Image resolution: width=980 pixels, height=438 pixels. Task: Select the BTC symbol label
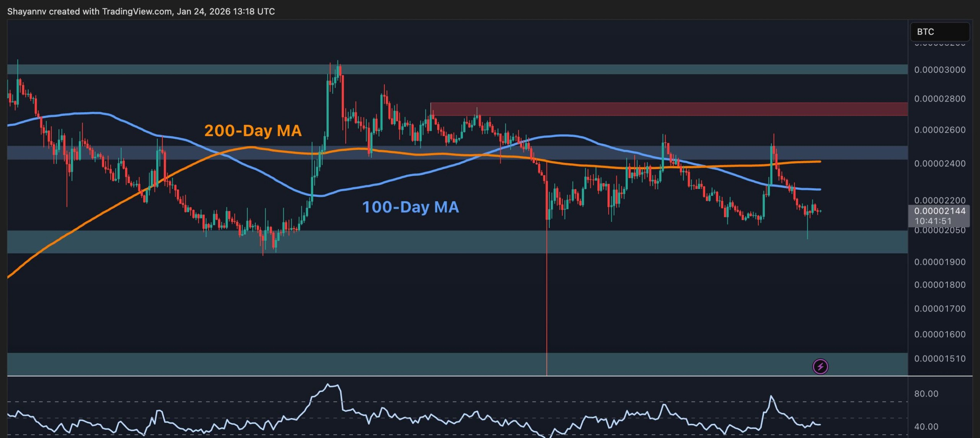pos(925,32)
